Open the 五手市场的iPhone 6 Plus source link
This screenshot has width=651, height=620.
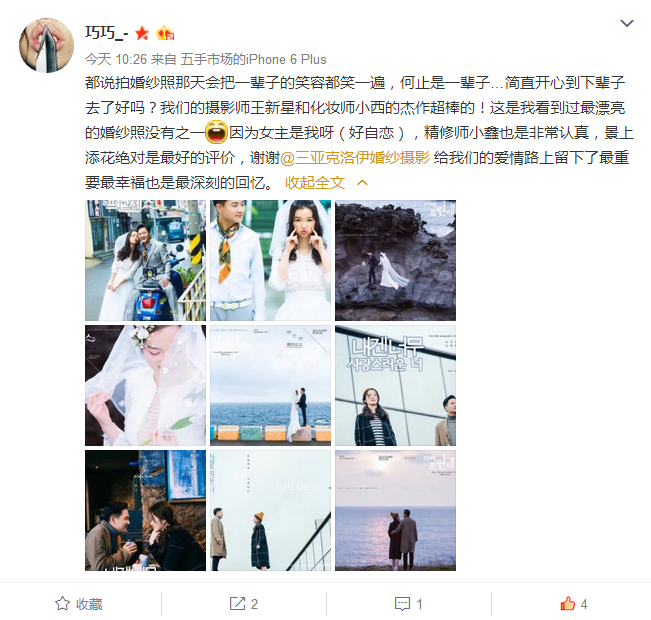253,59
